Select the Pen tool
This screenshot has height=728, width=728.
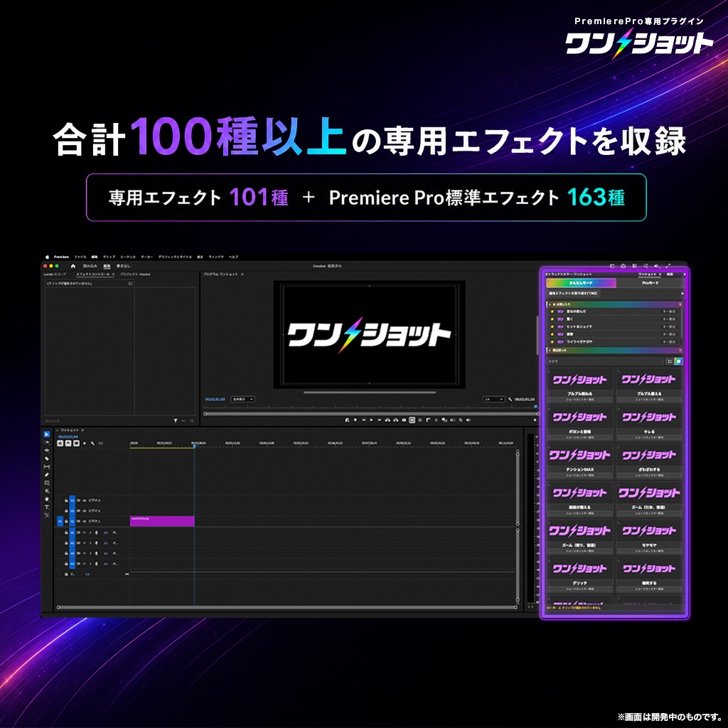coord(46,475)
